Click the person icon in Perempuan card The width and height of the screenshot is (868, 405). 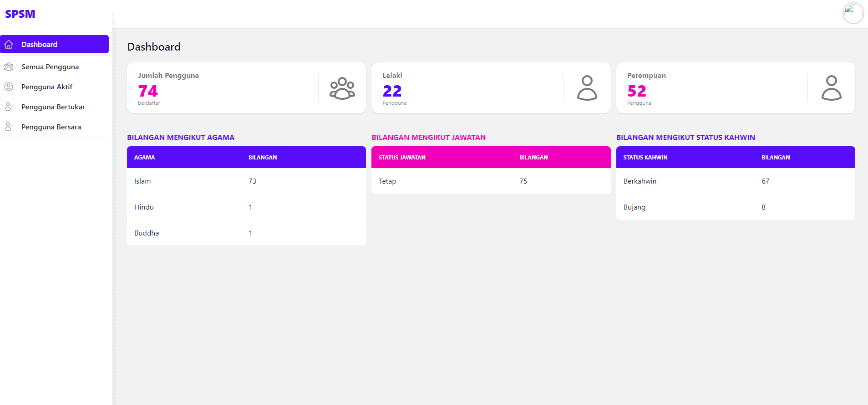[832, 88]
